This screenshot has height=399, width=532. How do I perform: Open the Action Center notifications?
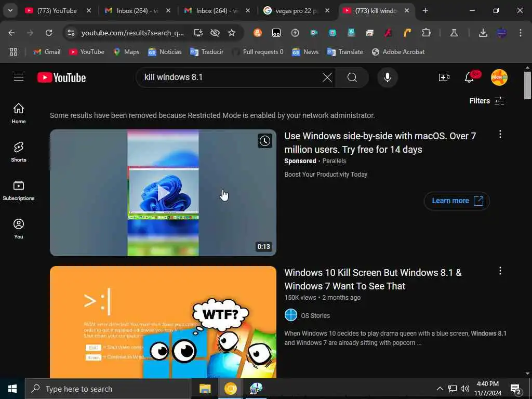[x=516, y=389]
